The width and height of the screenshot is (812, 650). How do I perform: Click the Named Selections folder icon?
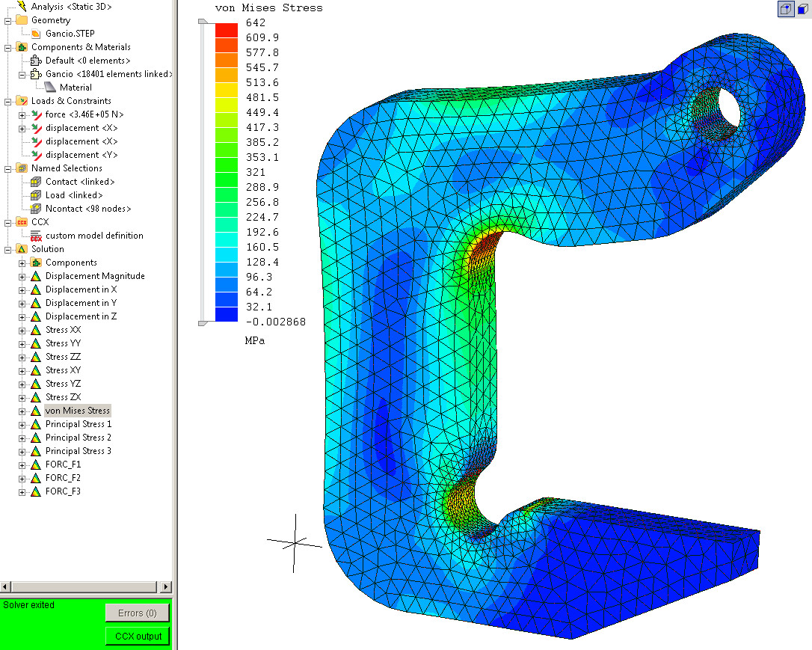22,168
